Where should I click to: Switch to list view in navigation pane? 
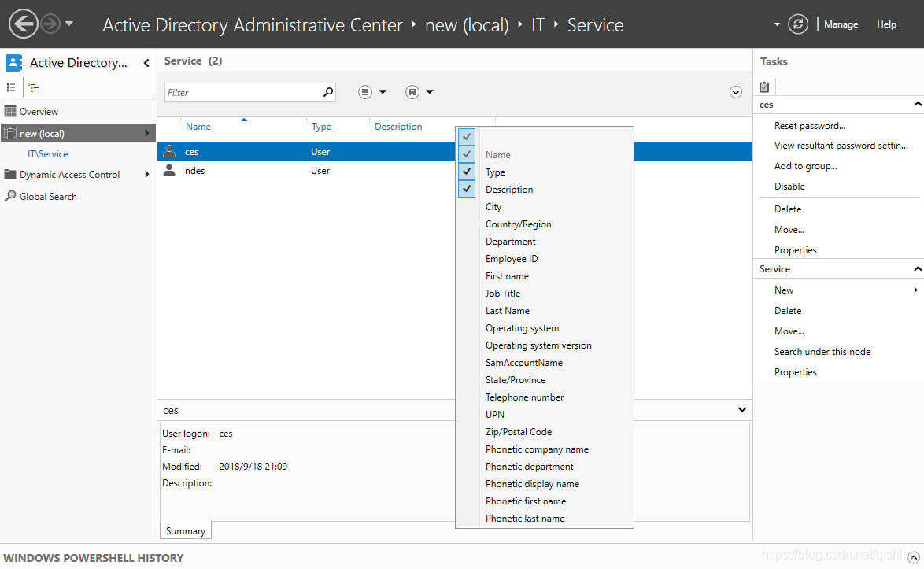click(x=10, y=88)
